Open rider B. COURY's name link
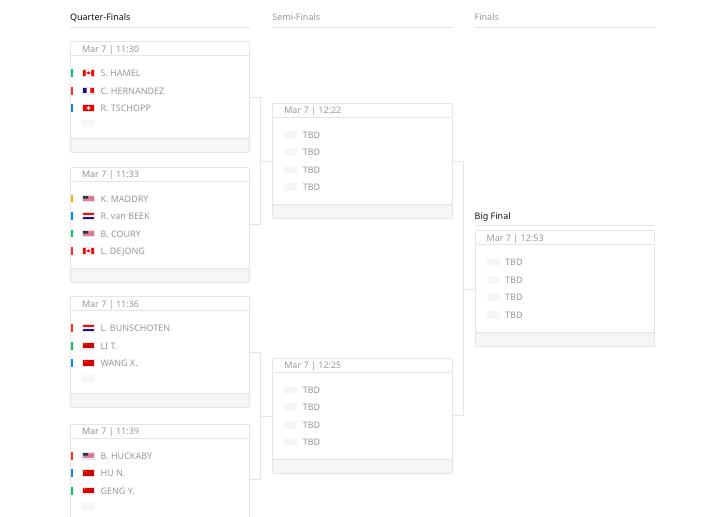 pos(121,234)
